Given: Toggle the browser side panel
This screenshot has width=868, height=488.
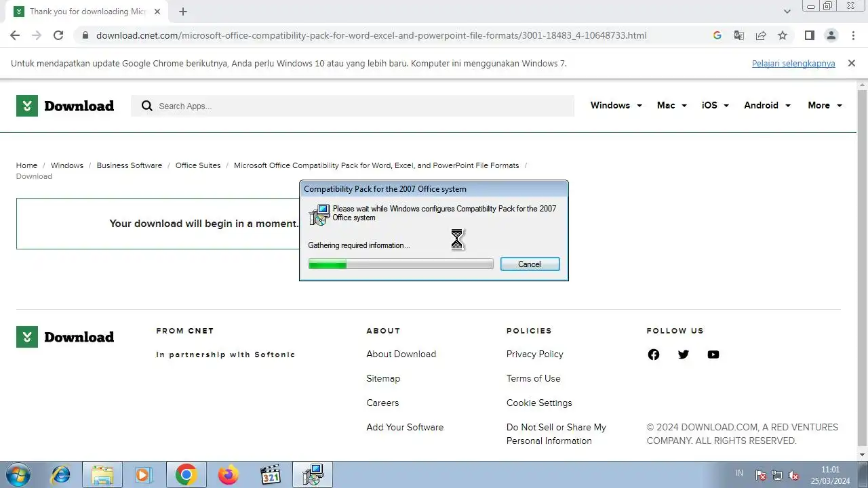Looking at the screenshot, I should 809,35.
